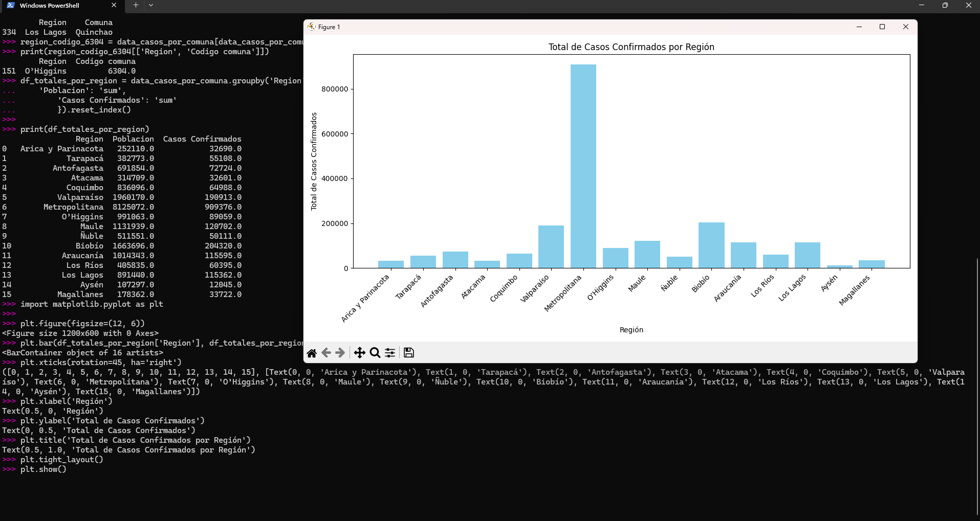Click the Biobío bar in the chart
Screen dimensions: 980x521
coord(711,245)
